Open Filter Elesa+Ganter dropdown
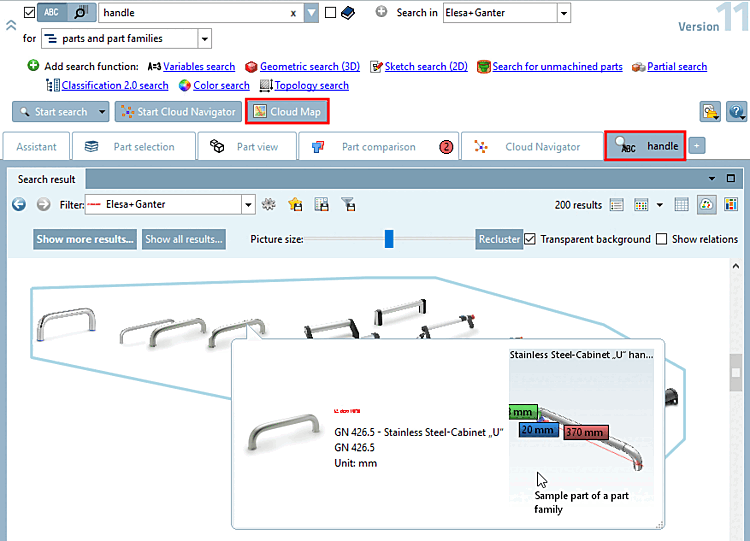 tap(248, 205)
